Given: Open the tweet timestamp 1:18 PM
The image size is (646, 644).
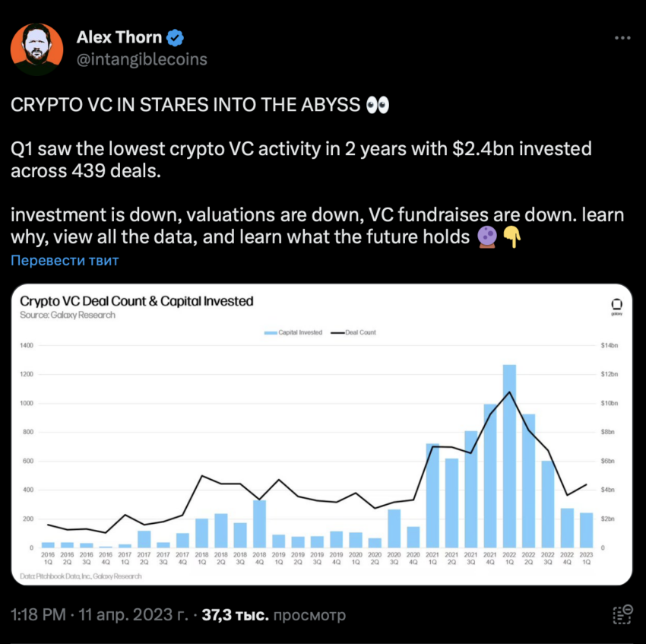Looking at the screenshot, I should [x=38, y=614].
